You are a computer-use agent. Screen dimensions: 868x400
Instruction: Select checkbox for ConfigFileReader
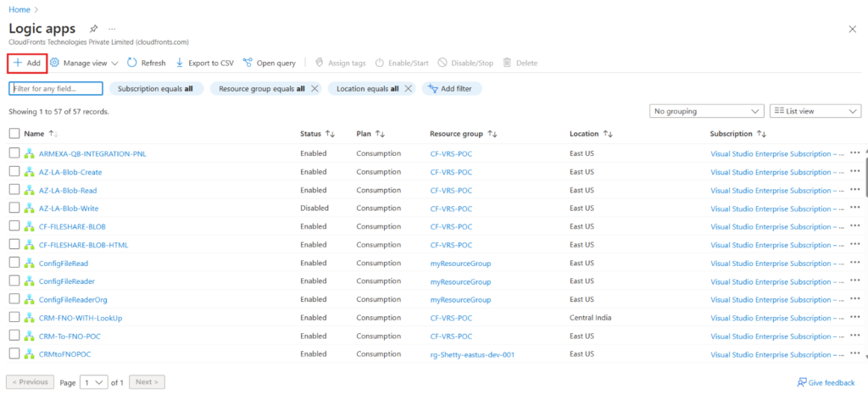tap(14, 281)
